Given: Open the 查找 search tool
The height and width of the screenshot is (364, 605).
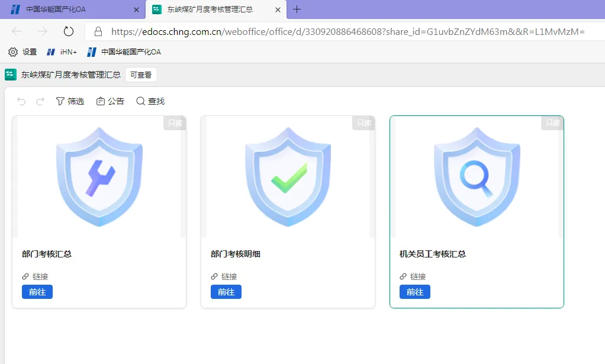Looking at the screenshot, I should pos(150,101).
